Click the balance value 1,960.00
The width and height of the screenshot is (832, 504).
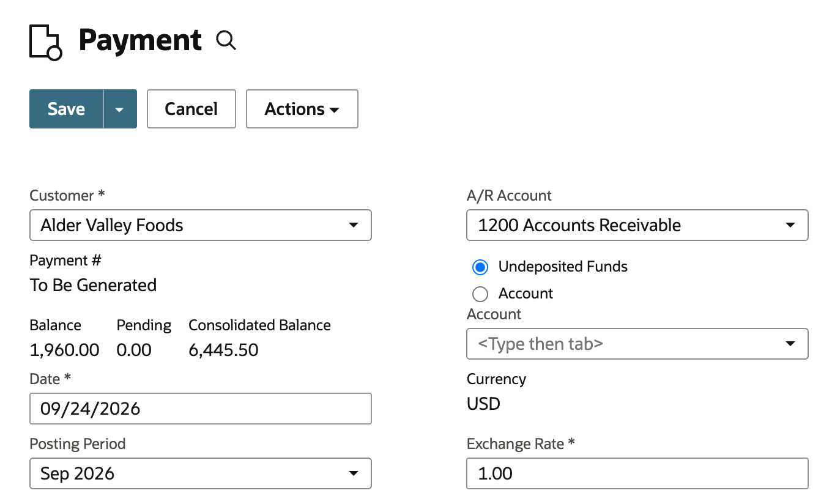[64, 350]
